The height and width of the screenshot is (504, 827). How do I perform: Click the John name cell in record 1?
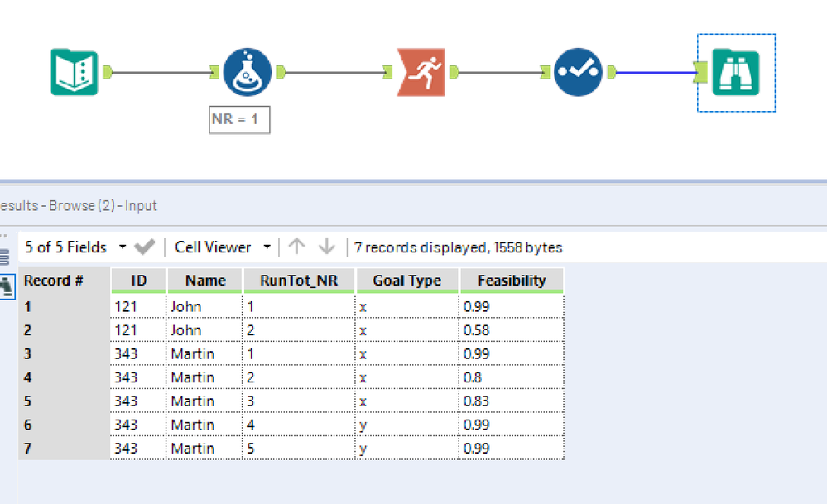click(x=204, y=306)
